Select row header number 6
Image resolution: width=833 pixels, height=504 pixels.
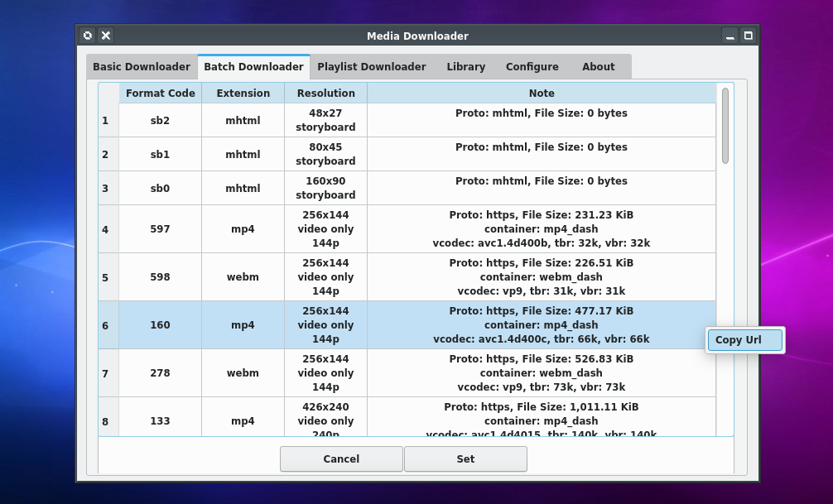point(108,325)
